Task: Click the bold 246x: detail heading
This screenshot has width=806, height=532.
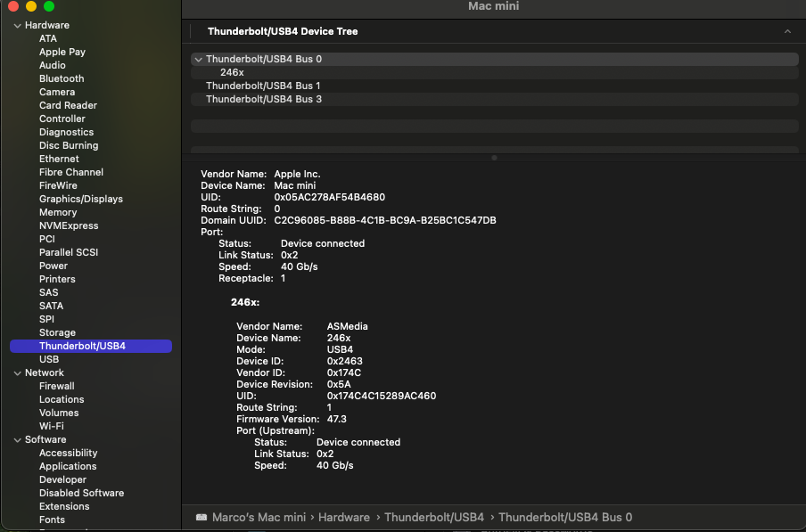Action: coord(245,302)
